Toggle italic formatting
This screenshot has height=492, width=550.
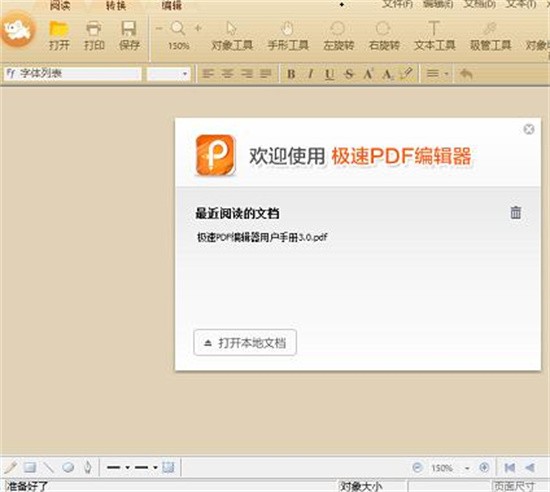pyautogui.click(x=310, y=74)
